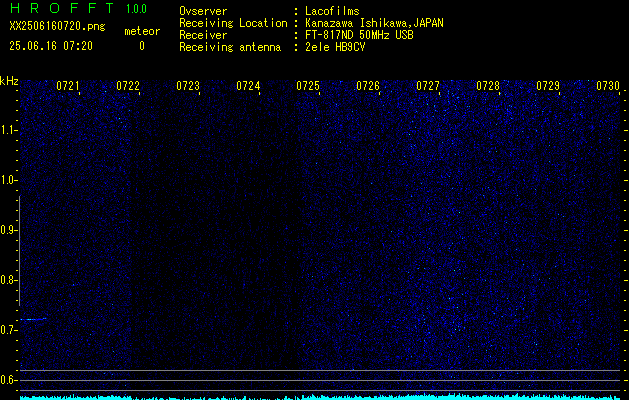
Task: Click the Receiving antenna label
Action: [x=230, y=47]
